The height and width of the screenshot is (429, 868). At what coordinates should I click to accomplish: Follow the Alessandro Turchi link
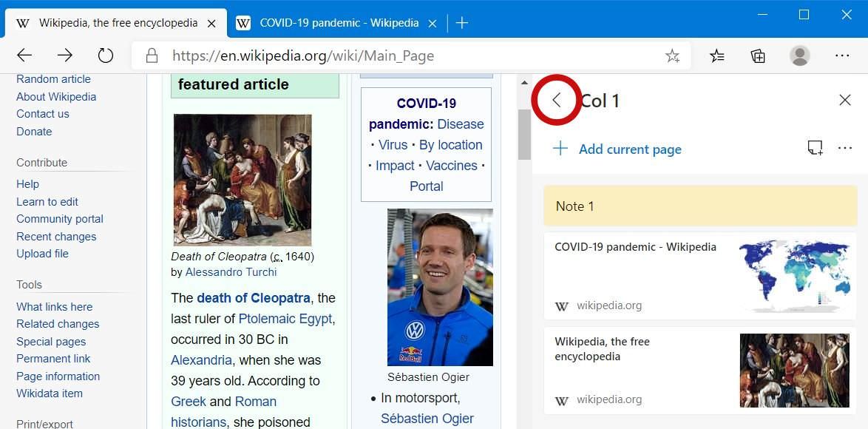pyautogui.click(x=231, y=272)
